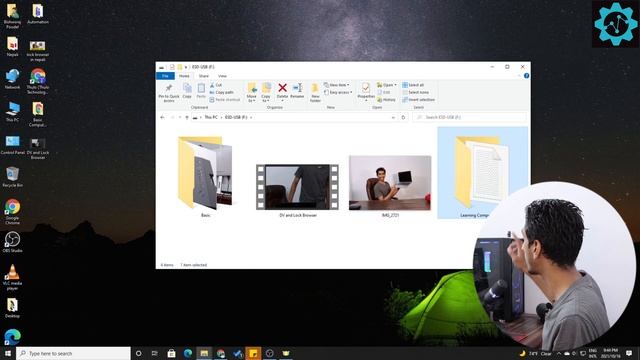Click the Copy ribbon icon

pyautogui.click(x=187, y=91)
